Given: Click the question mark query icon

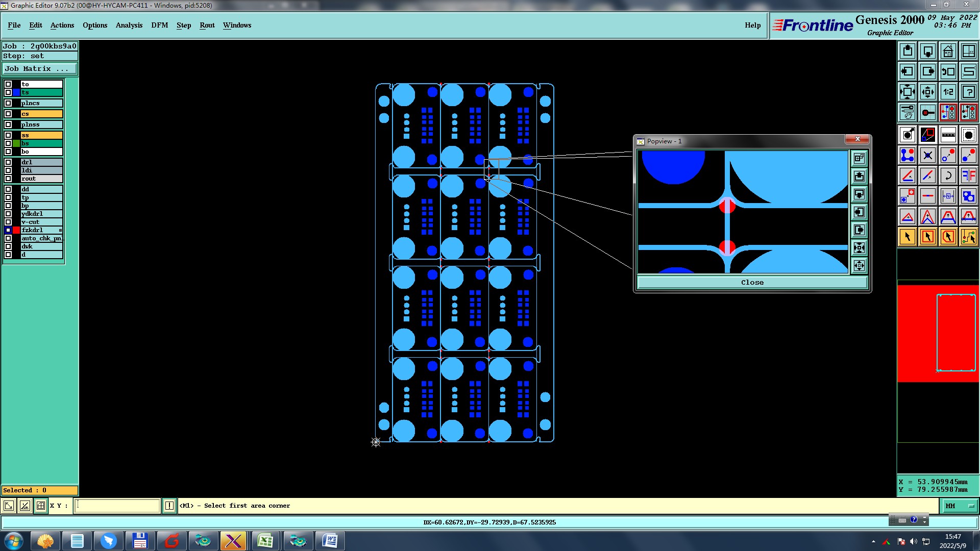Looking at the screenshot, I should click(968, 92).
